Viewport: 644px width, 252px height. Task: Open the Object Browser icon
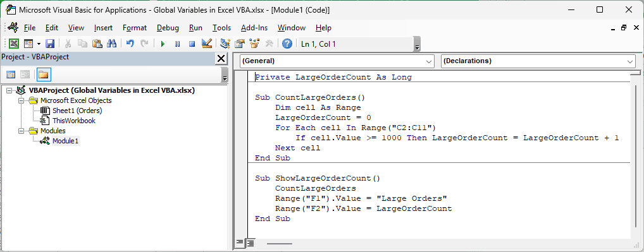tap(254, 44)
